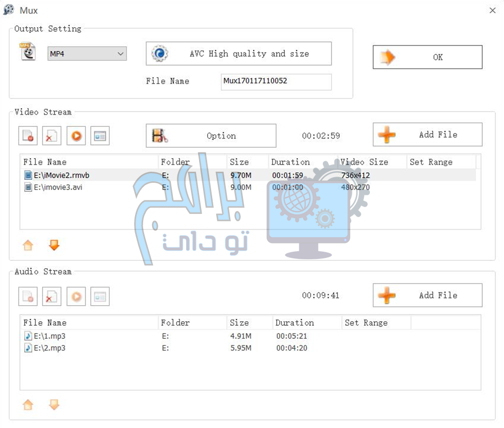Sort the audio list by Duration column header
The image size is (504, 428).
point(294,323)
